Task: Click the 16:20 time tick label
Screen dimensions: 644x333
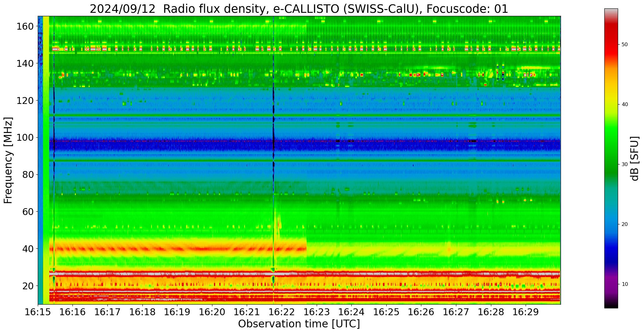Action: [x=212, y=312]
